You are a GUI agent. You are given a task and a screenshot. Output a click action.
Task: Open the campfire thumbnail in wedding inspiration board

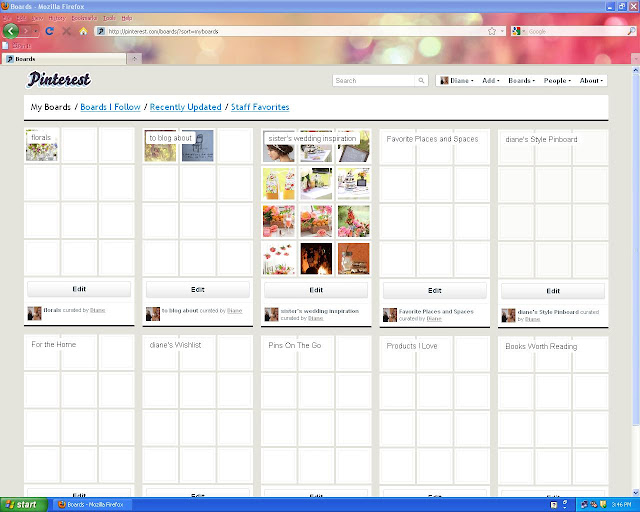(x=316, y=259)
